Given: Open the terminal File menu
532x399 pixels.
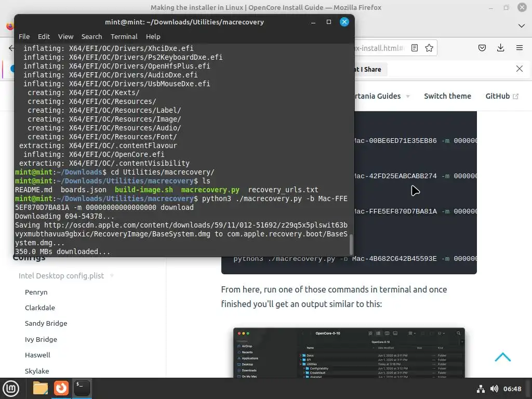Looking at the screenshot, I should pos(24,37).
